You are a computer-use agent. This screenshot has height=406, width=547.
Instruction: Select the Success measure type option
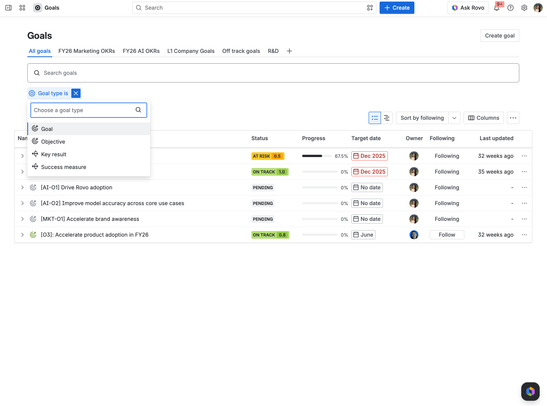[x=89, y=167]
